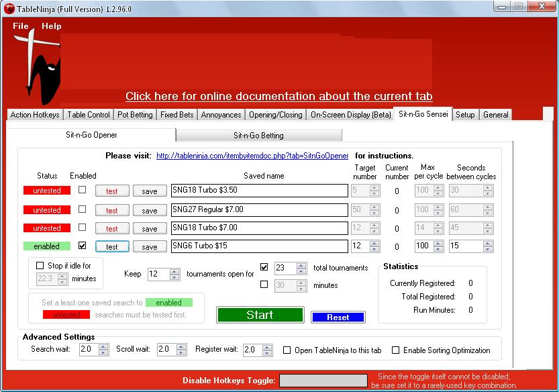Enable the SNG27 Regular $7.00 search checkbox
Image resolution: width=559 pixels, height=392 pixels.
pyautogui.click(x=83, y=209)
